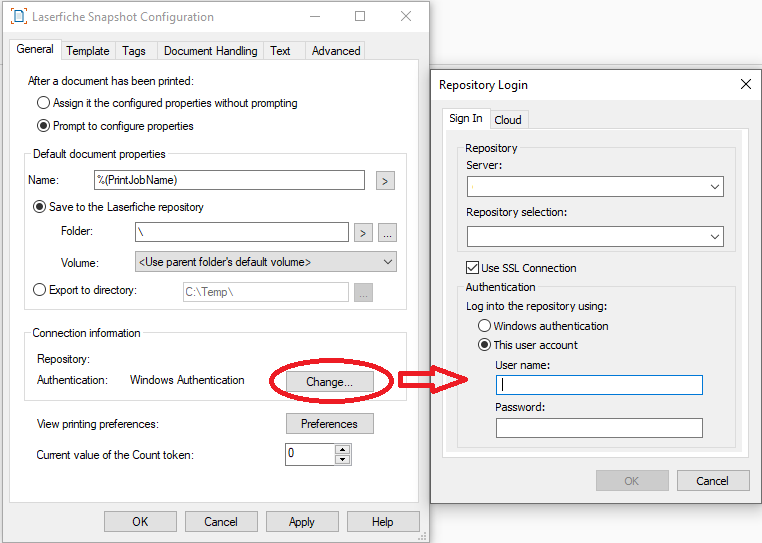762x543 pixels.
Task: Click the disabled OK in Repository Login
Action: 632,481
